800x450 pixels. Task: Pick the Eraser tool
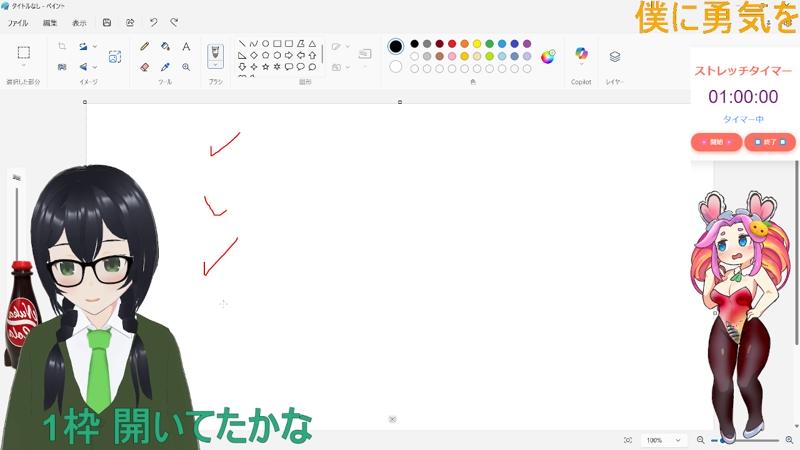145,67
